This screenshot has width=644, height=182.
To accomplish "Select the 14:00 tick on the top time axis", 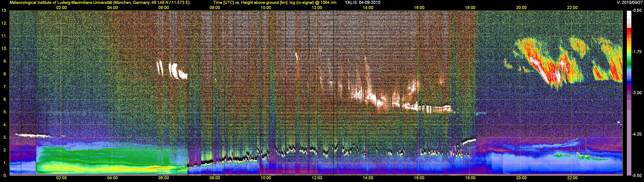I will (x=368, y=8).
